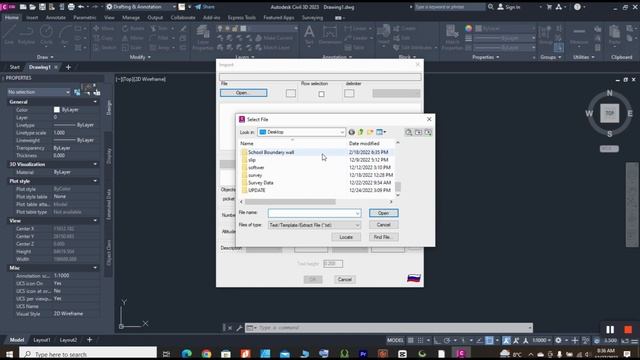The width and height of the screenshot is (640, 360).
Task: Click Open button in Select File dialog
Action: point(383,213)
